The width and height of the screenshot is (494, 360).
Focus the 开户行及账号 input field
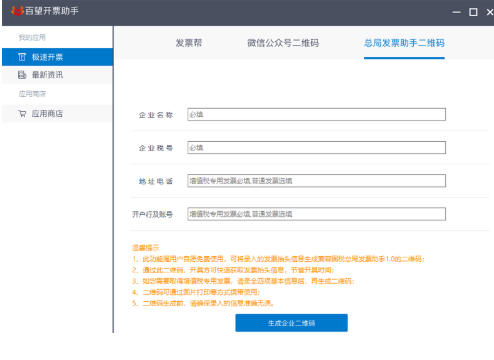(x=316, y=214)
